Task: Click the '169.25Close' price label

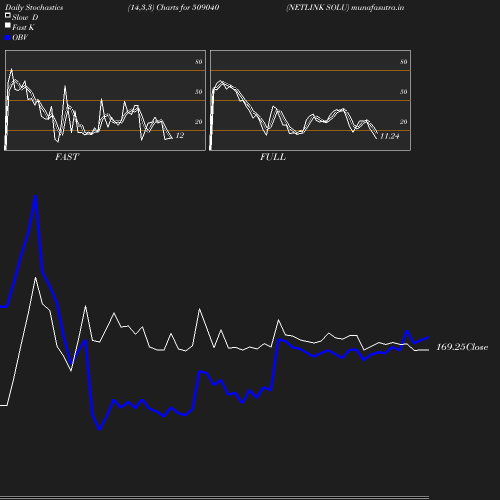Action: [462, 347]
